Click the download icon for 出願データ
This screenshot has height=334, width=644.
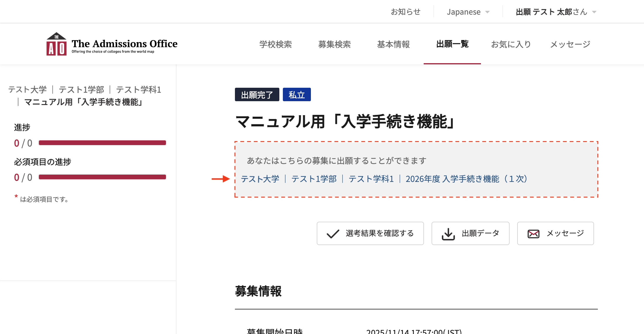(x=448, y=234)
